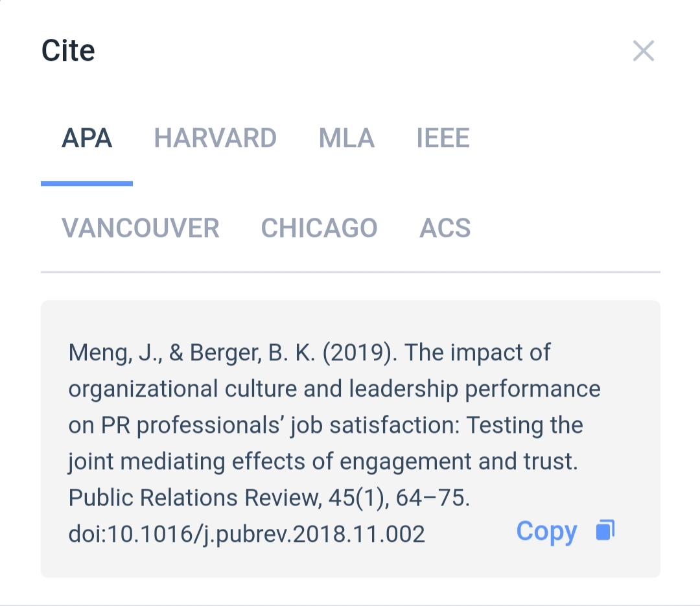The width and height of the screenshot is (700, 606).
Task: Close the Cite dialog with the X icon
Action: pos(643,51)
